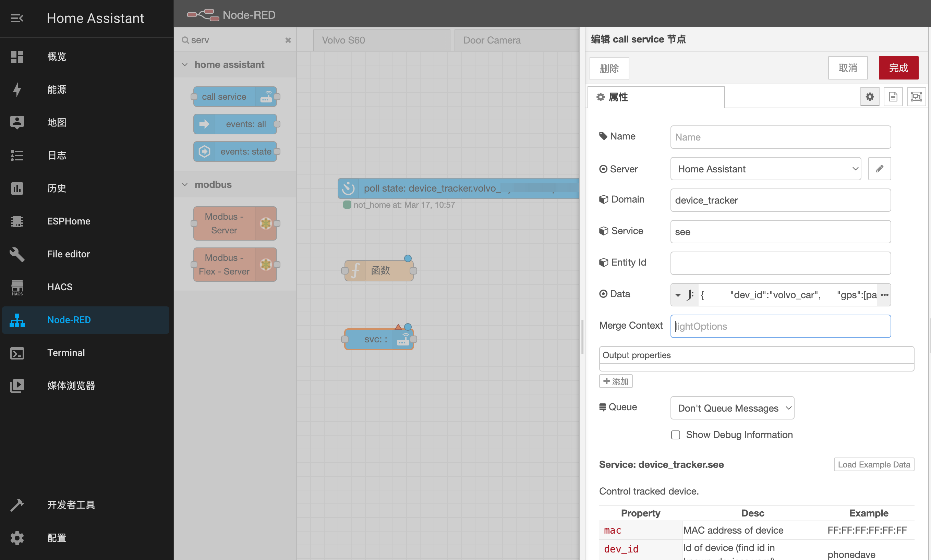The width and height of the screenshot is (931, 560).
Task: Click the events: all node icon
Action: pyautogui.click(x=205, y=125)
